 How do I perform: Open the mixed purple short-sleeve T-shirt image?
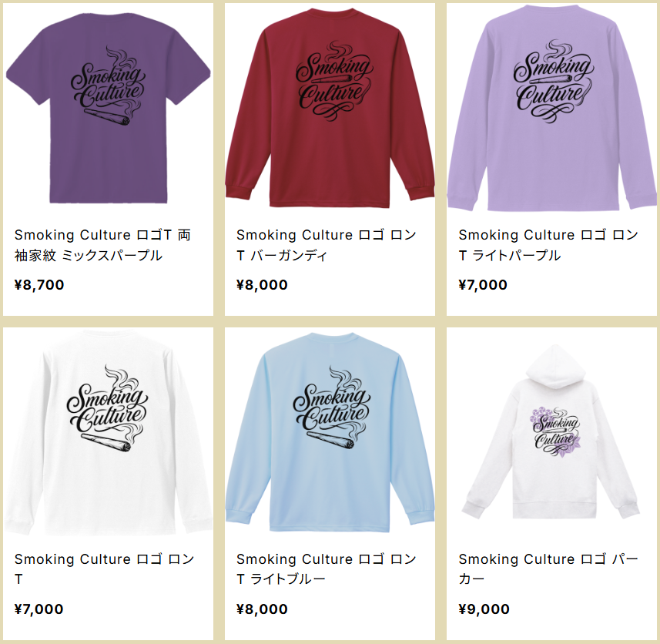pos(108,109)
